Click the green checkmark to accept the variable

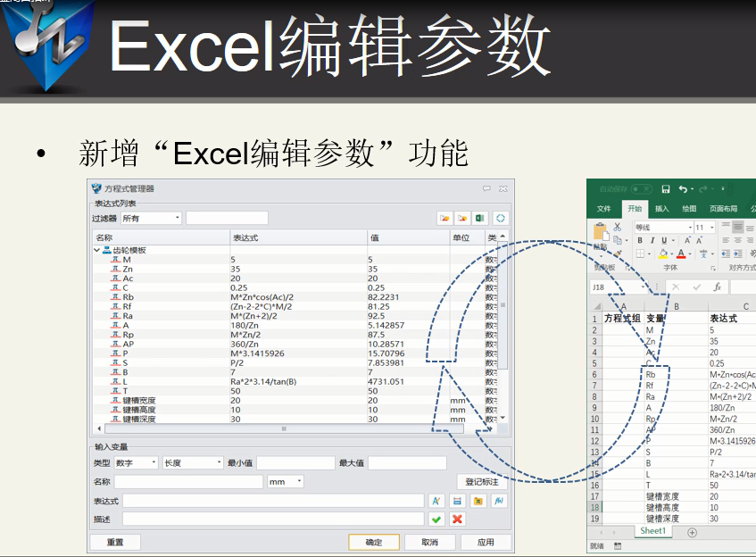pyautogui.click(x=436, y=519)
